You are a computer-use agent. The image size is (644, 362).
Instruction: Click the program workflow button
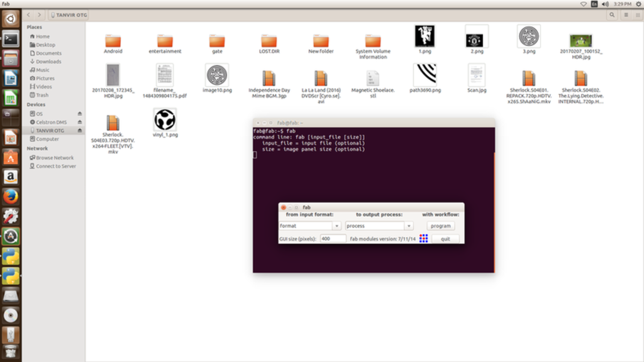pyautogui.click(x=440, y=226)
